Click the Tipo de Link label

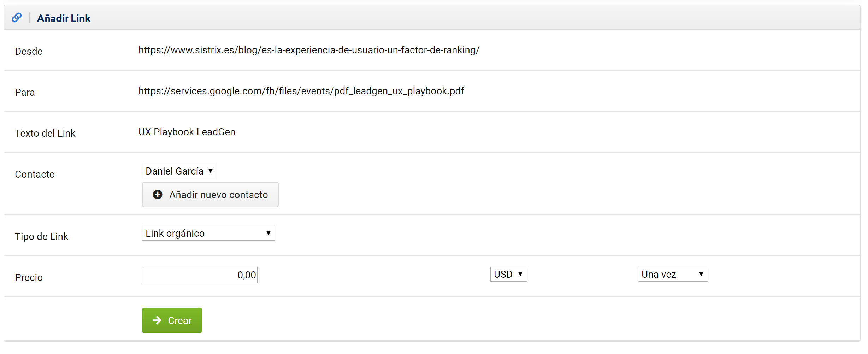click(x=42, y=237)
